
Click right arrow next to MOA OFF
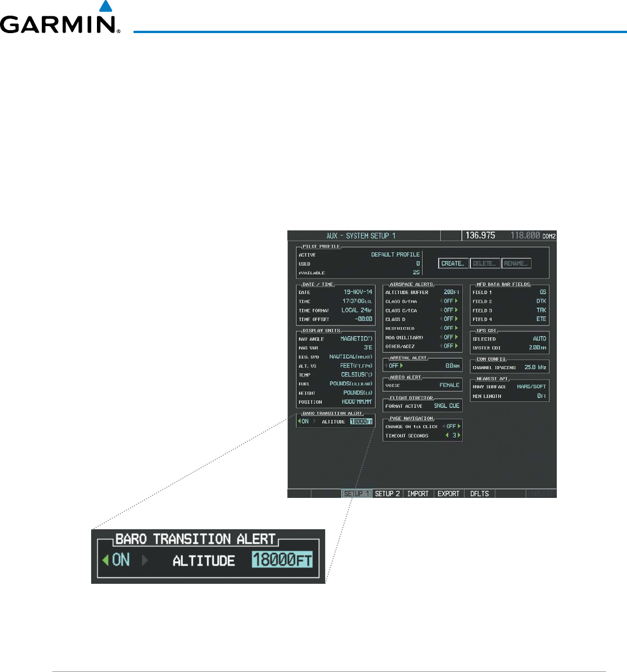pyautogui.click(x=456, y=337)
